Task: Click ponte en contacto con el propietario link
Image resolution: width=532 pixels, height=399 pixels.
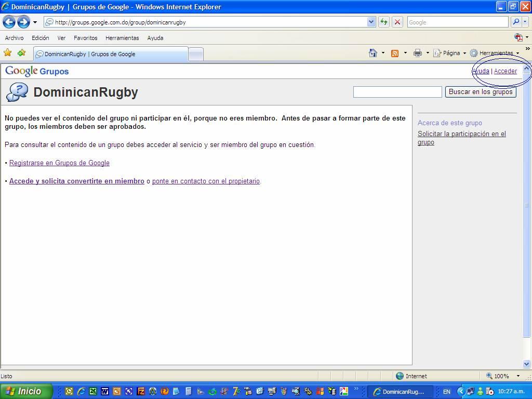Action: (206, 181)
